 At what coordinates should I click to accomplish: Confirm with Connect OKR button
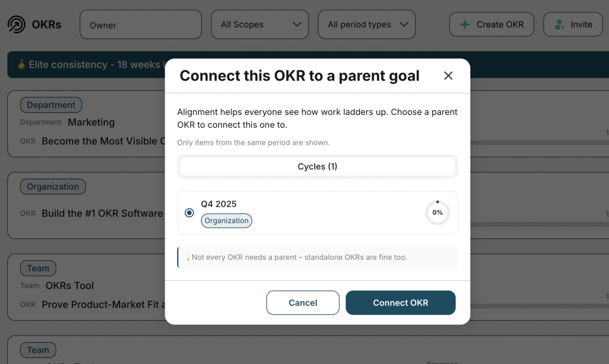click(x=400, y=303)
